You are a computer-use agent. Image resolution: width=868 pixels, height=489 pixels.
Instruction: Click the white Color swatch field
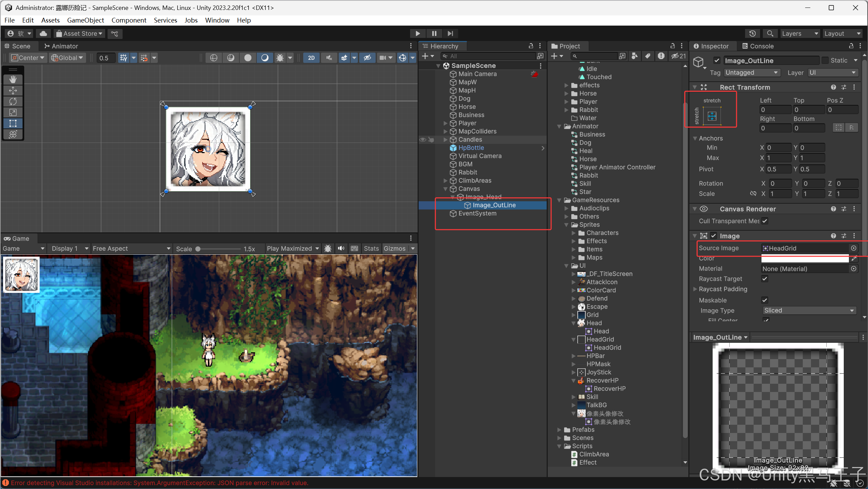(804, 259)
